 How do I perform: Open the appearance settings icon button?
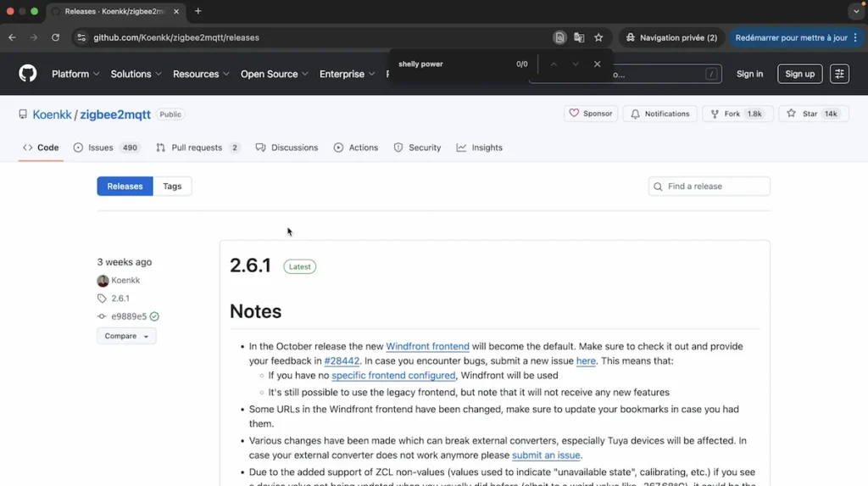coord(839,74)
